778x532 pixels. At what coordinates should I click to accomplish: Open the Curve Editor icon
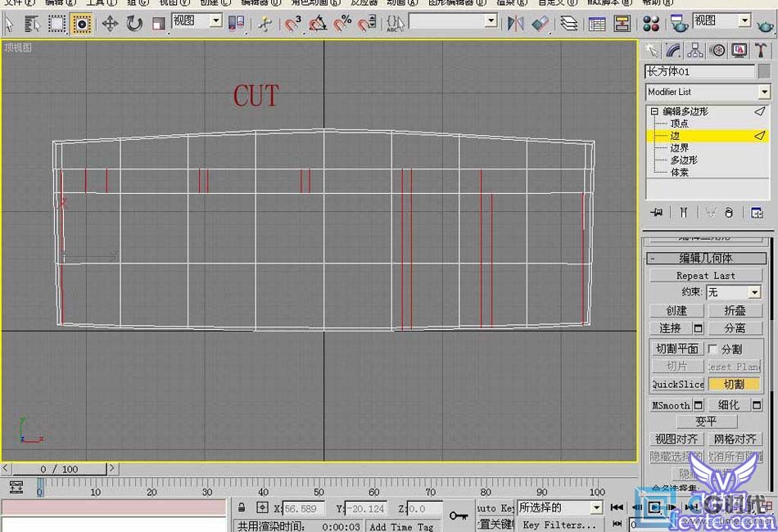pos(597,23)
